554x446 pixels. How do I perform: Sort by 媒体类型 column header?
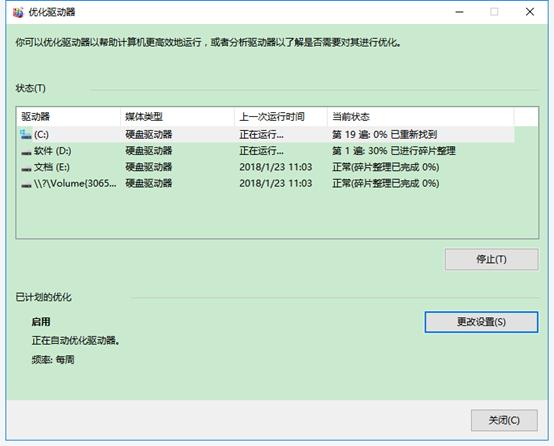click(177, 117)
